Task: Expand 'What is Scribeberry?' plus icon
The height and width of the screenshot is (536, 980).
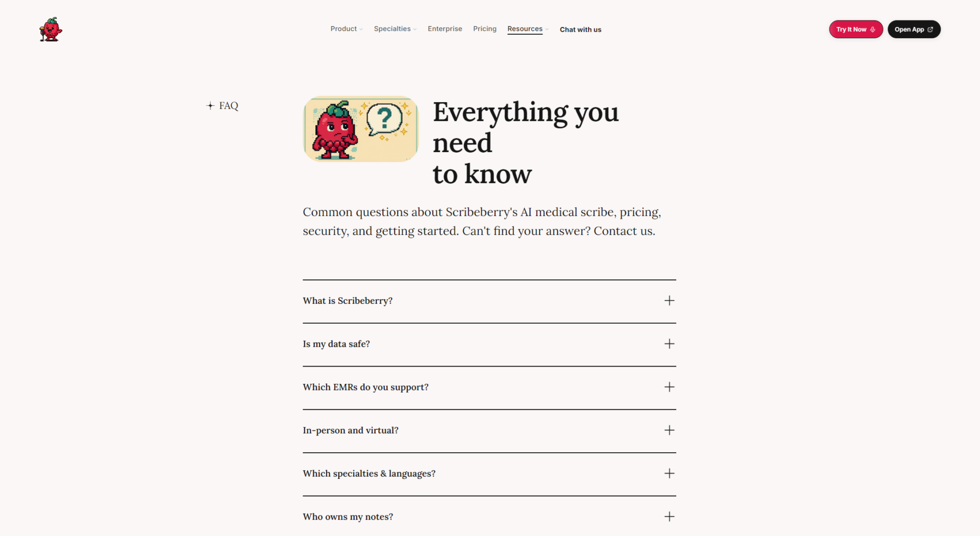Action: (669, 301)
